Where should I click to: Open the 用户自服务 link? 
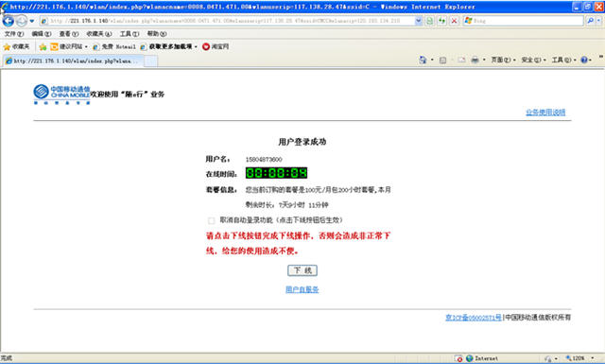302,289
